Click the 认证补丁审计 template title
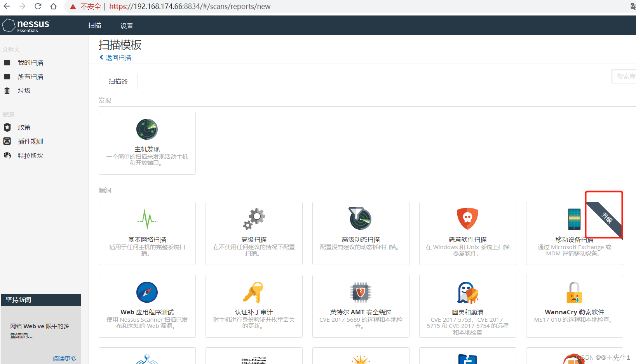 click(254, 312)
